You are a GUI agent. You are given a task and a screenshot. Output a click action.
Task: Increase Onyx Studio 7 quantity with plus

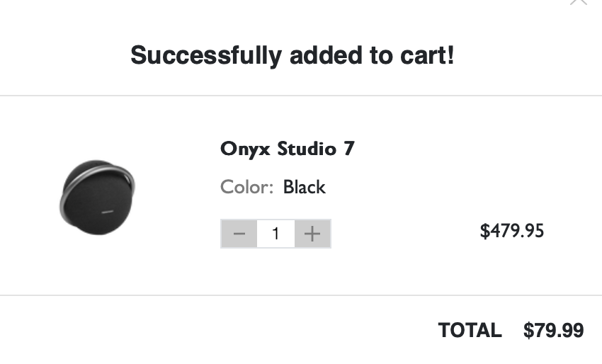pyautogui.click(x=312, y=234)
